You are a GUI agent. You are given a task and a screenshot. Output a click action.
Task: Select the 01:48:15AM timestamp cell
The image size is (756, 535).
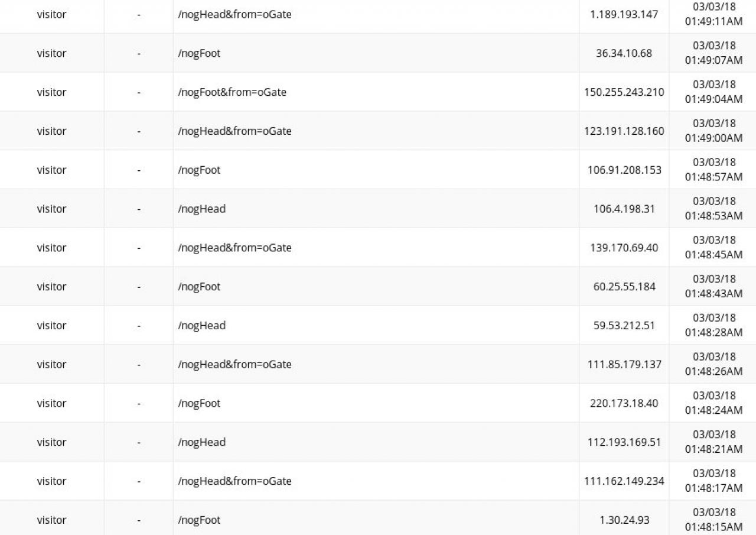(713, 520)
